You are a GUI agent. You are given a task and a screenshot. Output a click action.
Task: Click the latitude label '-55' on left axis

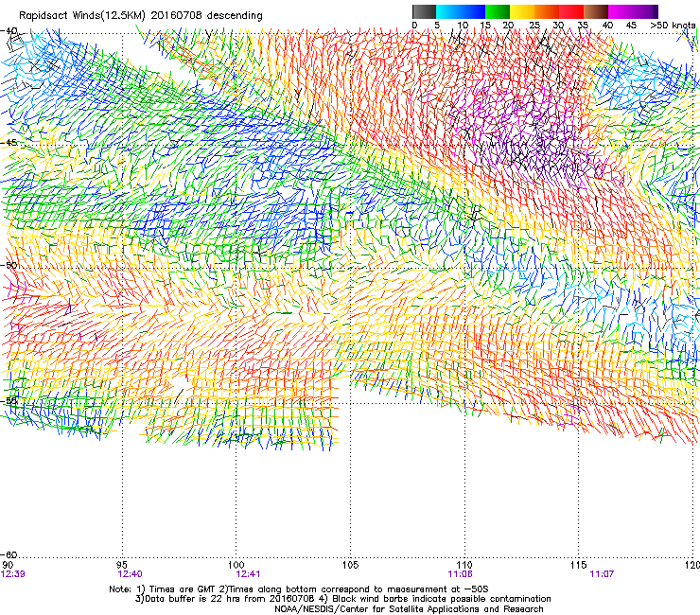pyautogui.click(x=9, y=400)
